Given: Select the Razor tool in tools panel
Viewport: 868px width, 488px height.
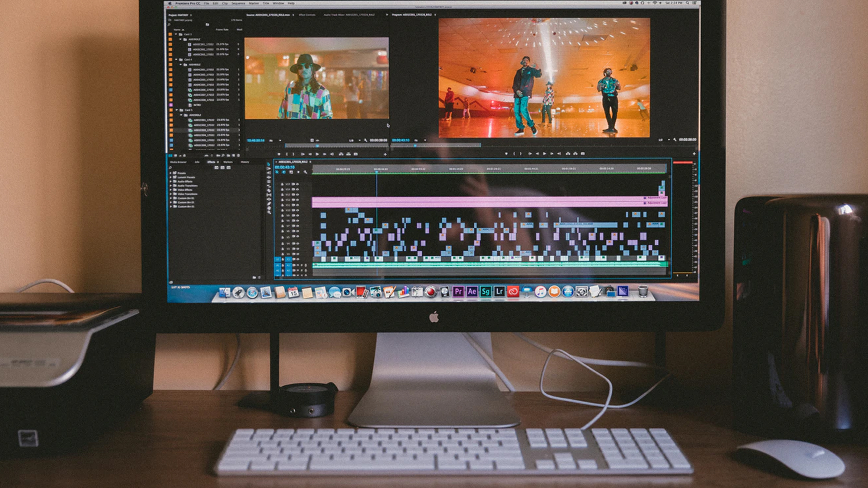Looking at the screenshot, I should (269, 191).
